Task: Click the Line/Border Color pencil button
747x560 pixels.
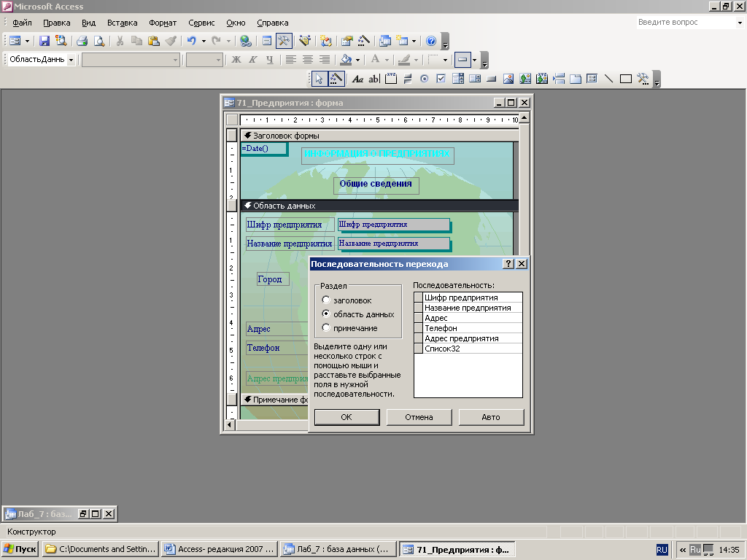Action: click(x=404, y=60)
